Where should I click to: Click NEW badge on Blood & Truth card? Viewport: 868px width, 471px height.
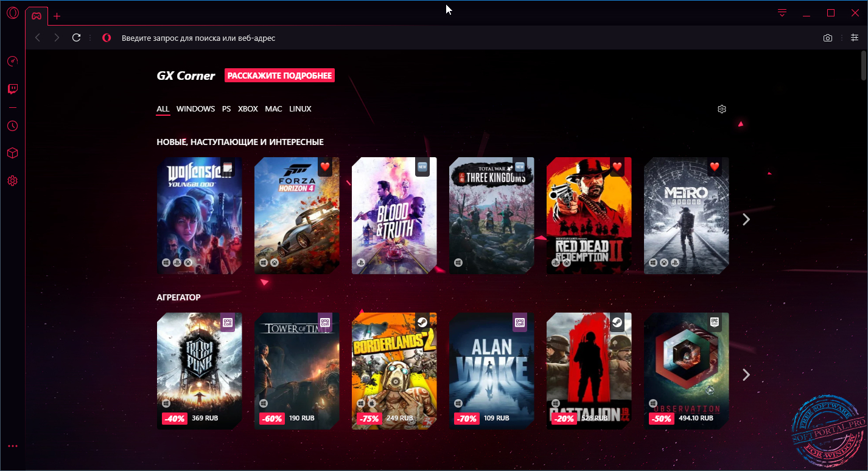tap(422, 167)
